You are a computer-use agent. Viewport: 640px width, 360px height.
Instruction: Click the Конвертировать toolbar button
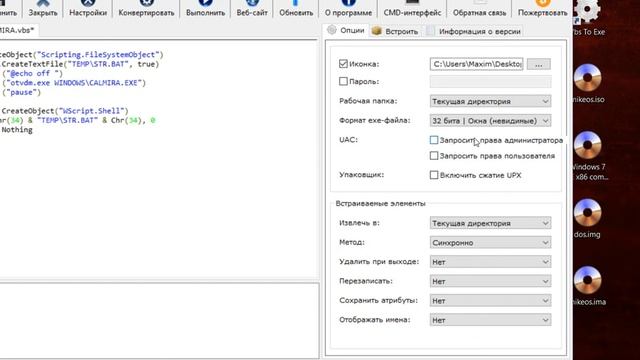(146, 9)
